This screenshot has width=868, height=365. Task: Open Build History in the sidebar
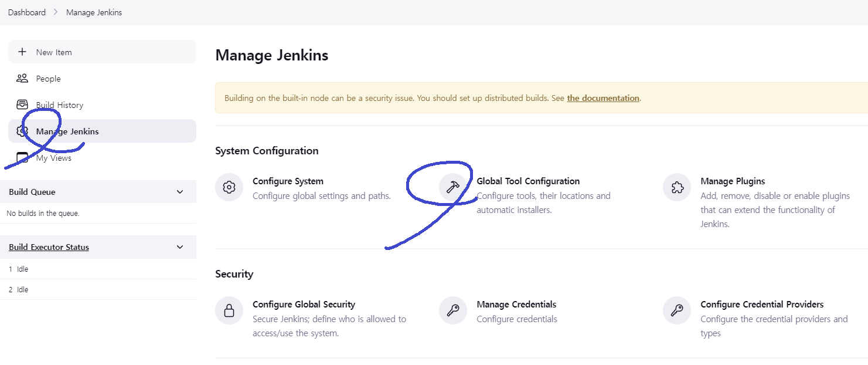click(102, 104)
